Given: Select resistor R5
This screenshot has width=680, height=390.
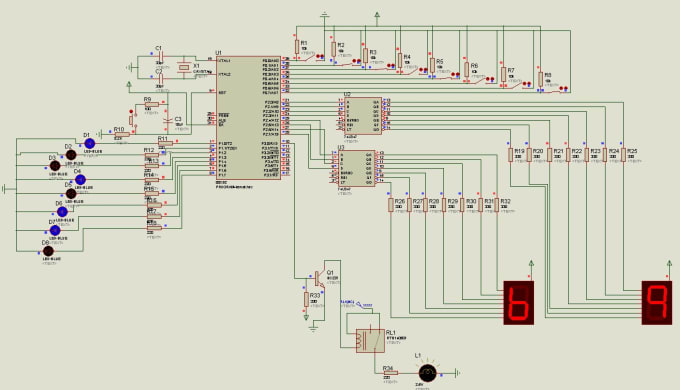Looking at the screenshot, I should pos(432,65).
